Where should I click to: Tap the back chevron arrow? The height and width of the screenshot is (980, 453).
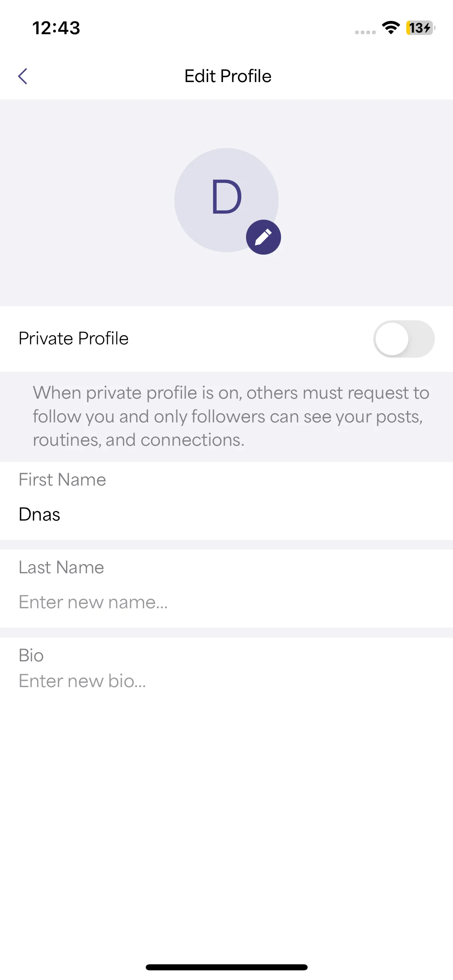23,76
